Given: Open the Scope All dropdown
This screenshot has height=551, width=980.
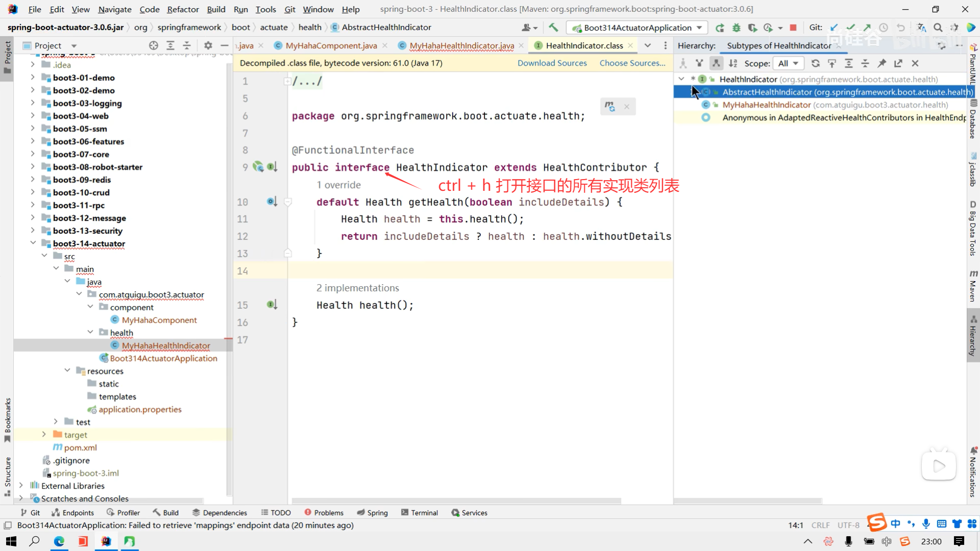Looking at the screenshot, I should point(788,63).
